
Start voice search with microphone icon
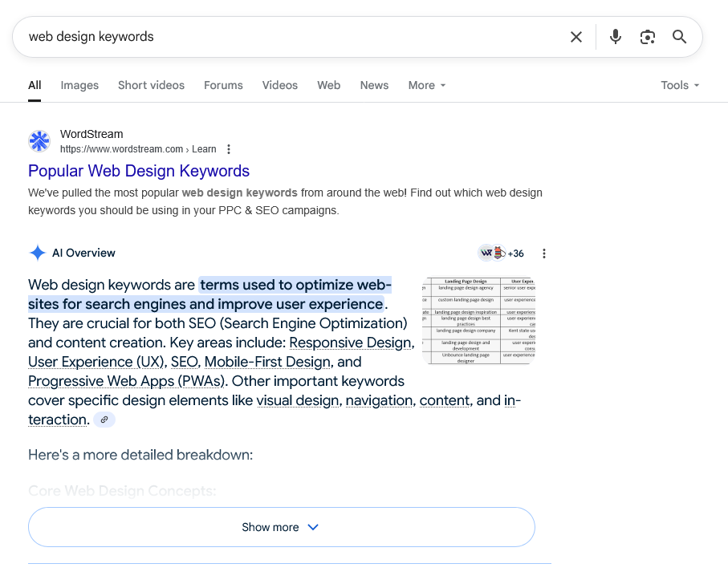click(615, 37)
